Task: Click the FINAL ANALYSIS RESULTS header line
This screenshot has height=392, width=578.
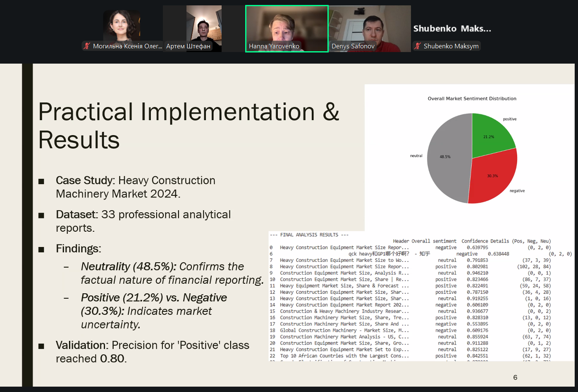Action: click(x=309, y=235)
